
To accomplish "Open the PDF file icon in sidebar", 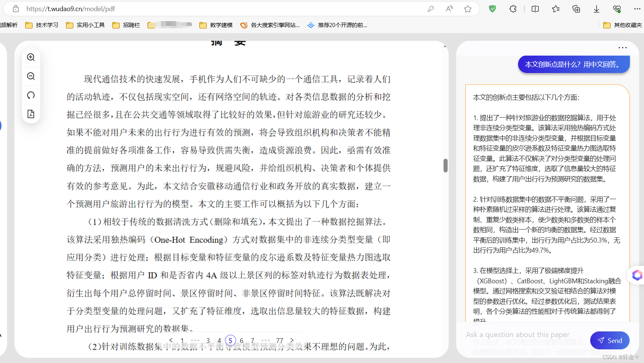I will click(31, 114).
